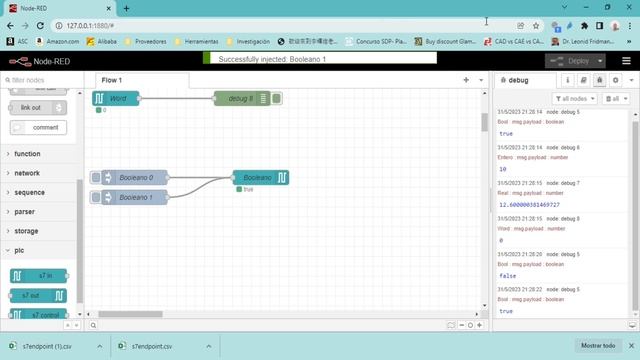This screenshot has width=640, height=360.
Task: Toggle the debug 8 node output button
Action: 276,98
